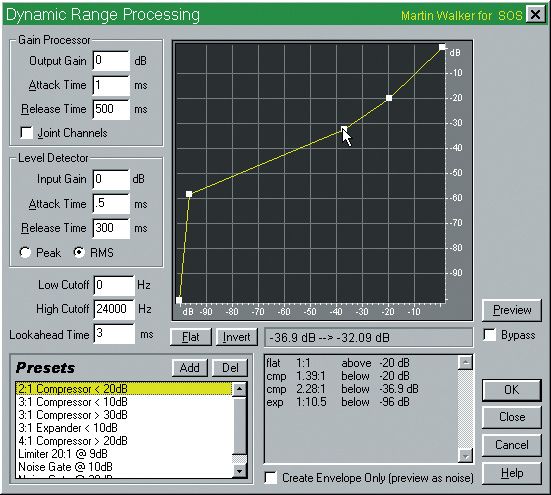Click the Input Gain field
Screen dimensions: 551x495
[111, 179]
